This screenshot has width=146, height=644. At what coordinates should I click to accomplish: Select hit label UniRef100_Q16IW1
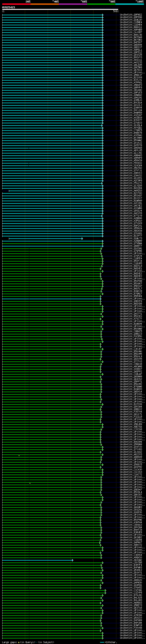tap(131, 248)
